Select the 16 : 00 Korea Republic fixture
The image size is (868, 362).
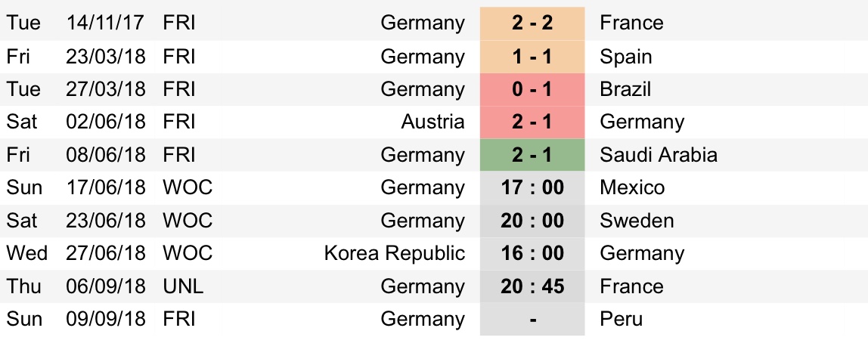532,253
